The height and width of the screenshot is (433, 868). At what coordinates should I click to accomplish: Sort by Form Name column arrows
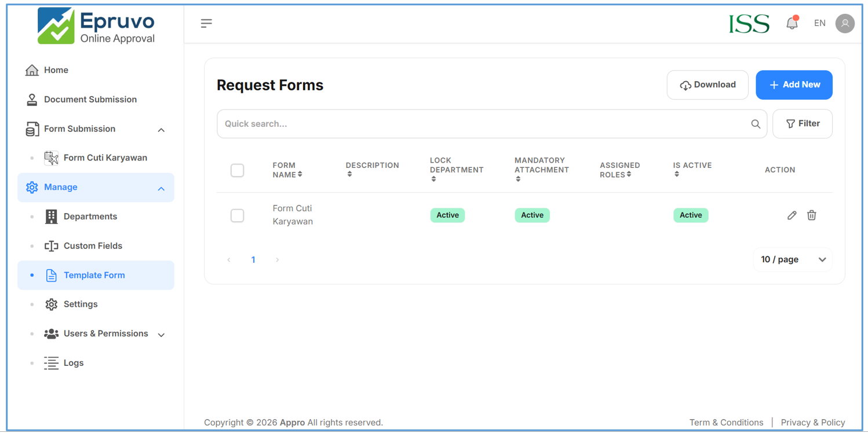pyautogui.click(x=300, y=174)
